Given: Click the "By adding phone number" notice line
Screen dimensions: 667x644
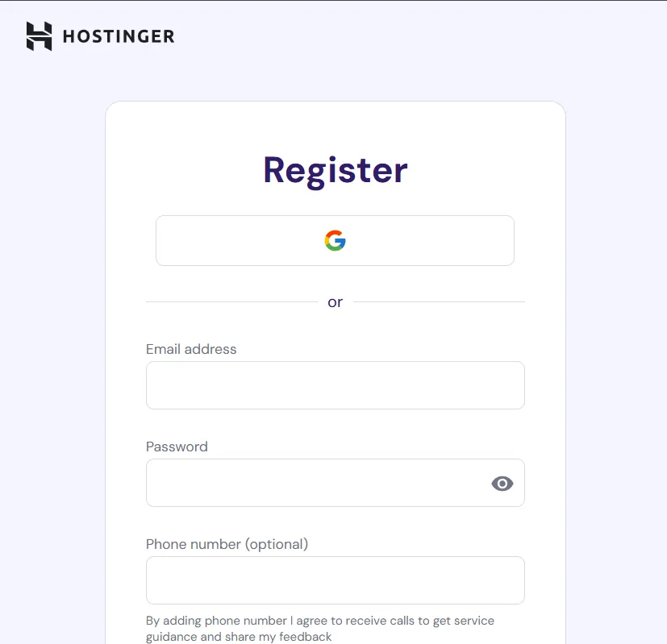Looking at the screenshot, I should (x=319, y=621).
